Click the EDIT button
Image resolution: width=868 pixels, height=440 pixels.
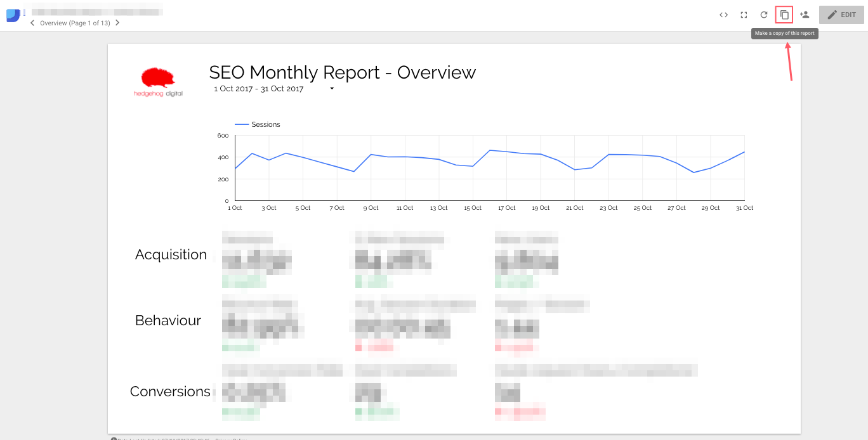pos(841,15)
